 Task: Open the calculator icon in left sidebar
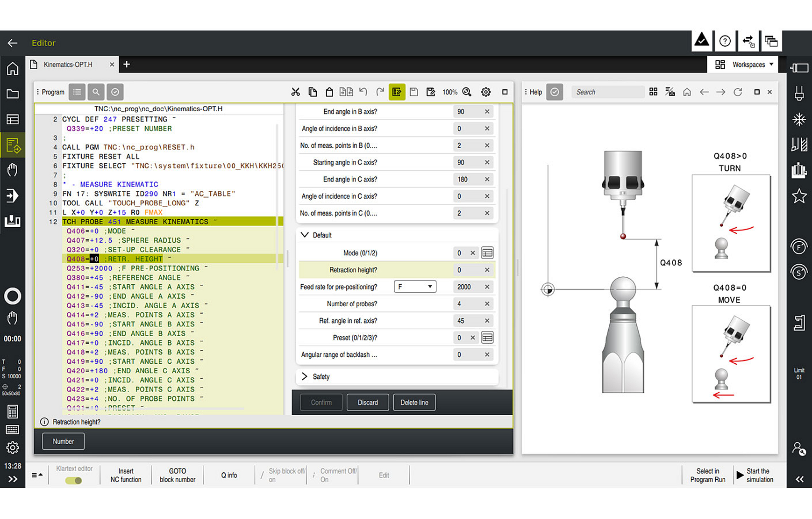pos(13,411)
